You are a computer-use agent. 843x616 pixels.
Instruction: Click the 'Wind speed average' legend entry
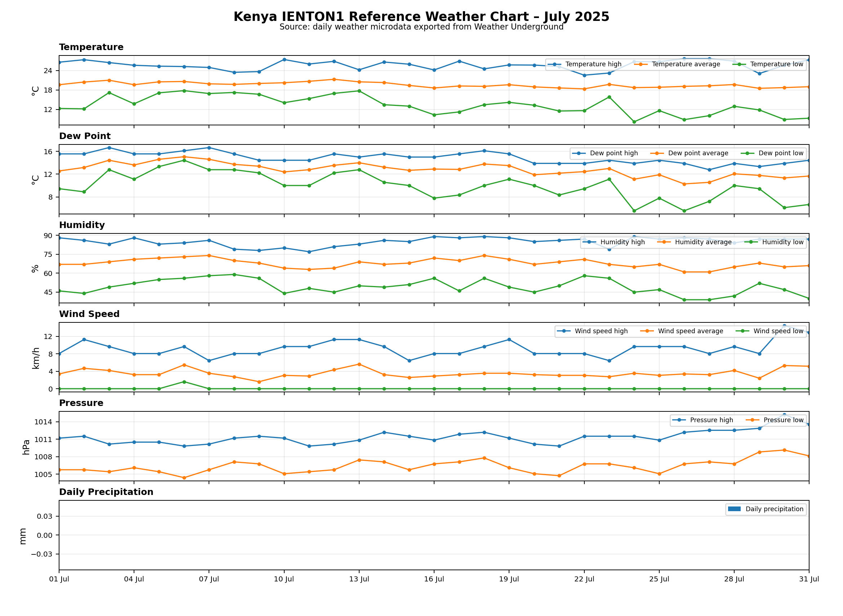pyautogui.click(x=682, y=331)
